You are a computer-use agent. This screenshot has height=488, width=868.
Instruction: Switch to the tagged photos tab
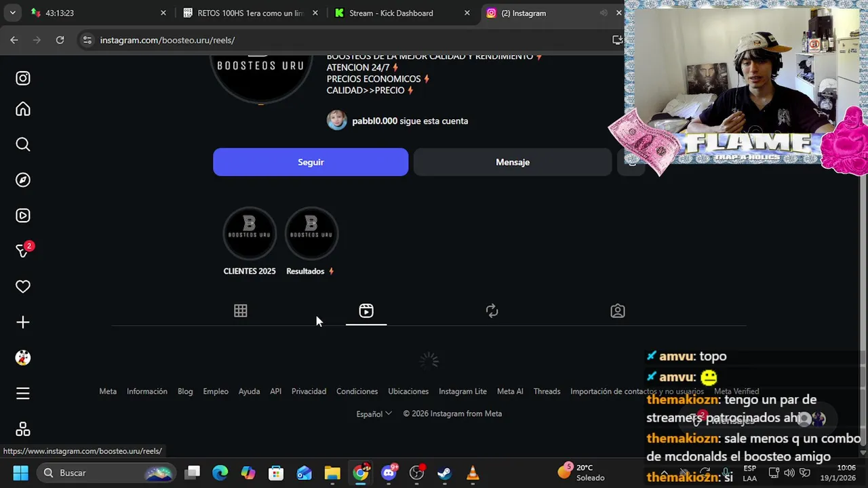click(x=618, y=310)
